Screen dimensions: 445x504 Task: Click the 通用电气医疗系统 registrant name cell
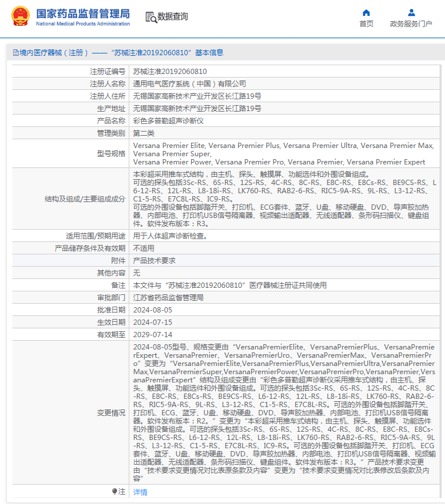189,83
